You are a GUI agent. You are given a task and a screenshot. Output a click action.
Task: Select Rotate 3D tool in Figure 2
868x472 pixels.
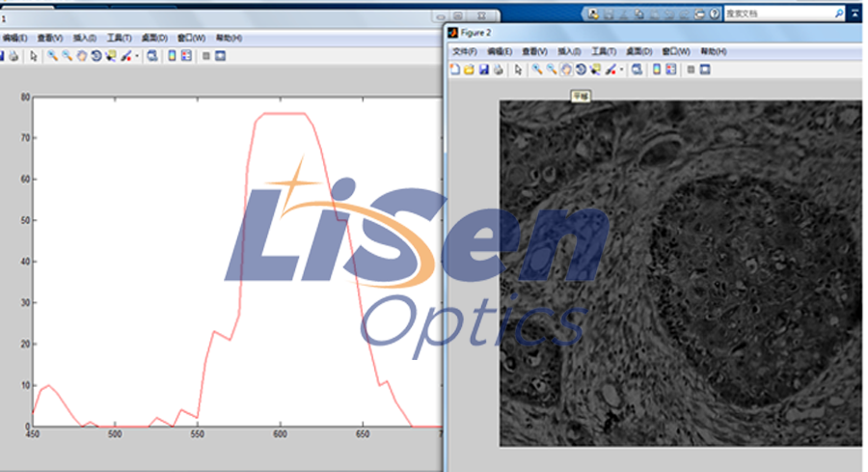pos(581,69)
